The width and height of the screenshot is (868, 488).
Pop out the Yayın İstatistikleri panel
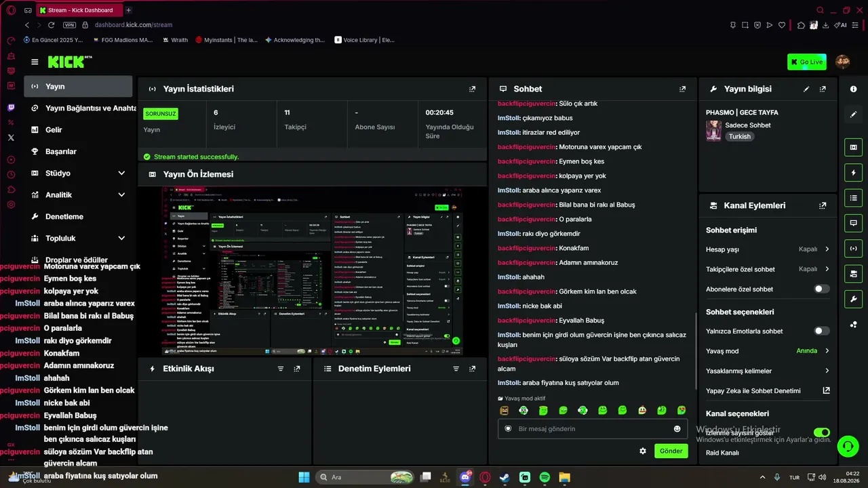coord(473,89)
